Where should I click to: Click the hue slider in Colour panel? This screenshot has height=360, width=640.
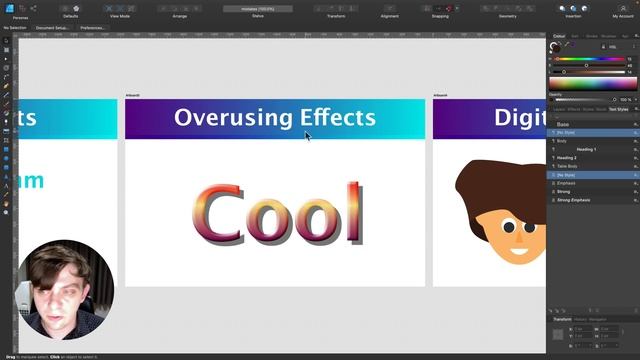pos(589,59)
